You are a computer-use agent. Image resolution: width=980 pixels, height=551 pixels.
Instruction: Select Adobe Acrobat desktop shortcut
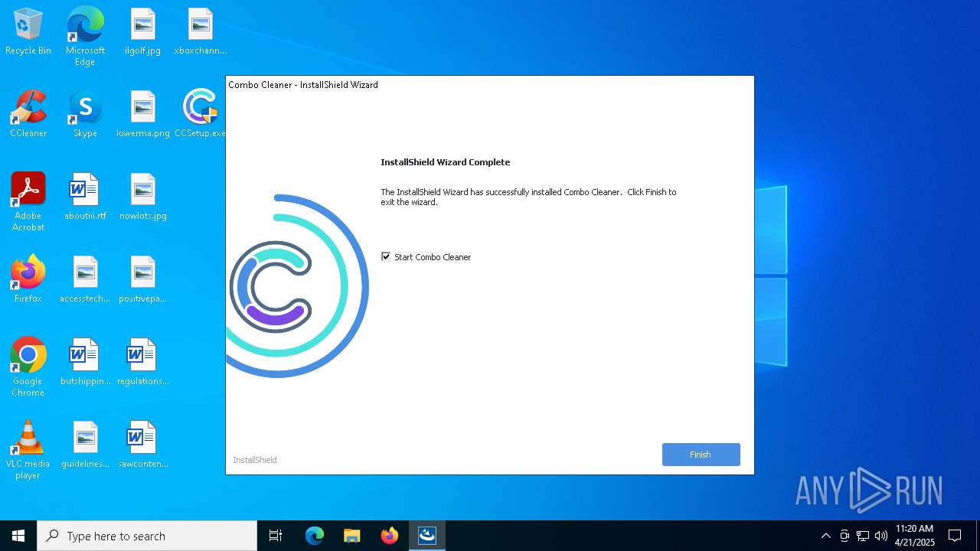tap(28, 202)
